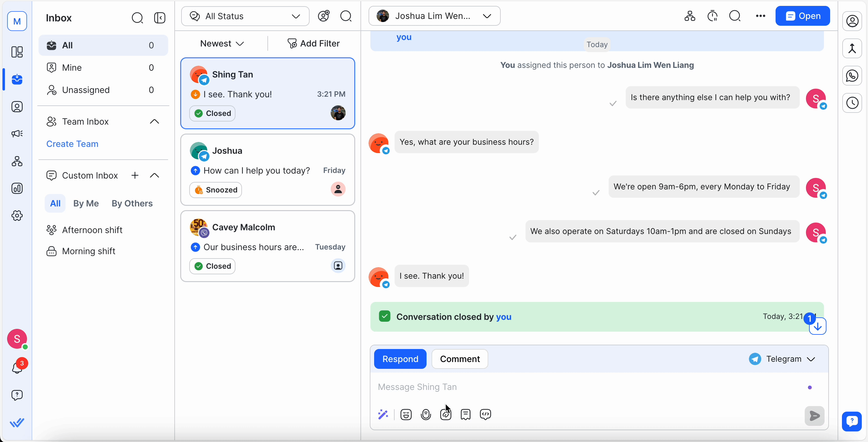The height and width of the screenshot is (442, 868).
Task: Click the Create Team link
Action: (x=73, y=144)
